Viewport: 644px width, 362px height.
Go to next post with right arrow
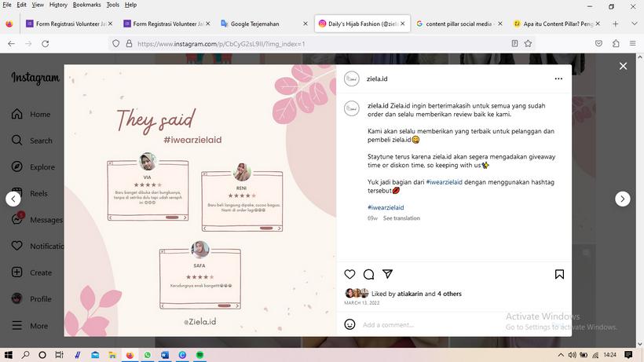point(623,199)
